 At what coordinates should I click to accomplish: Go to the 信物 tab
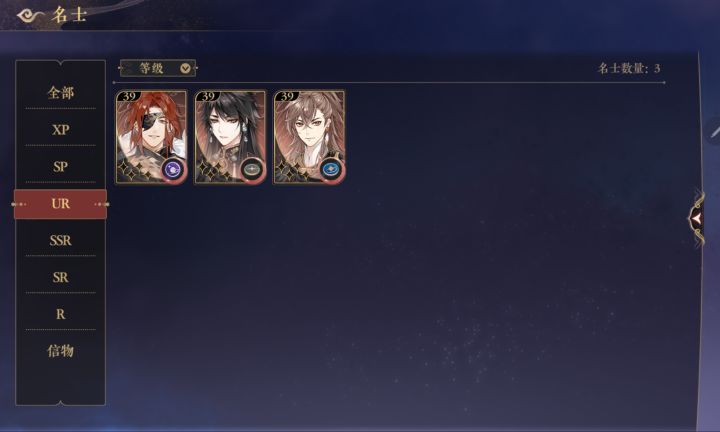tap(61, 351)
